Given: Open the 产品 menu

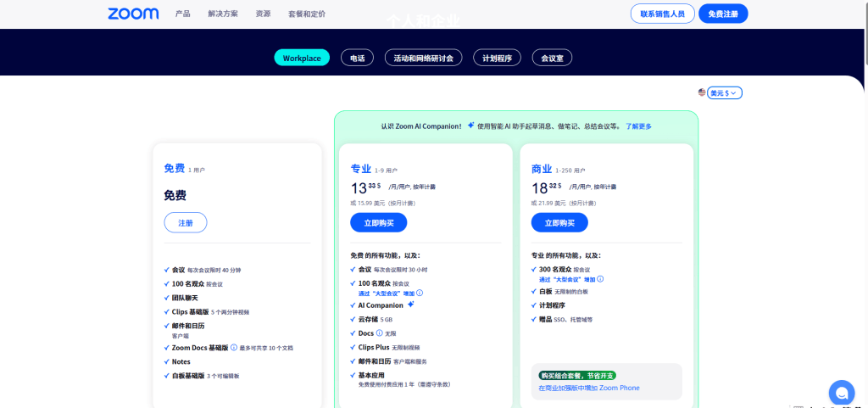Looking at the screenshot, I should tap(183, 14).
